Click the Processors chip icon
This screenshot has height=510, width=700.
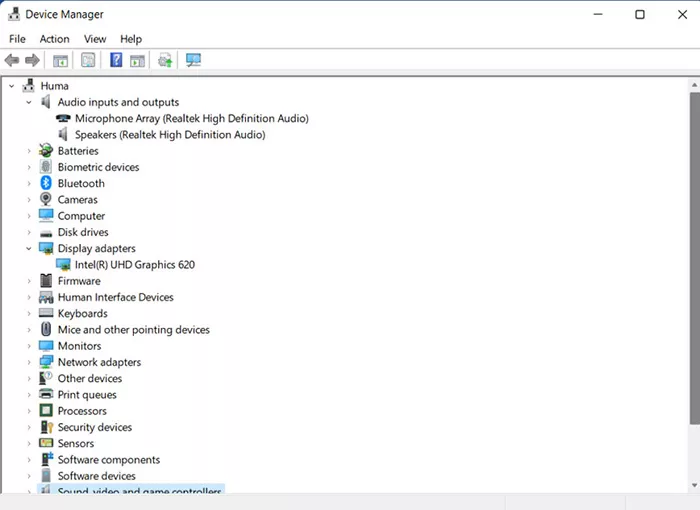[46, 410]
